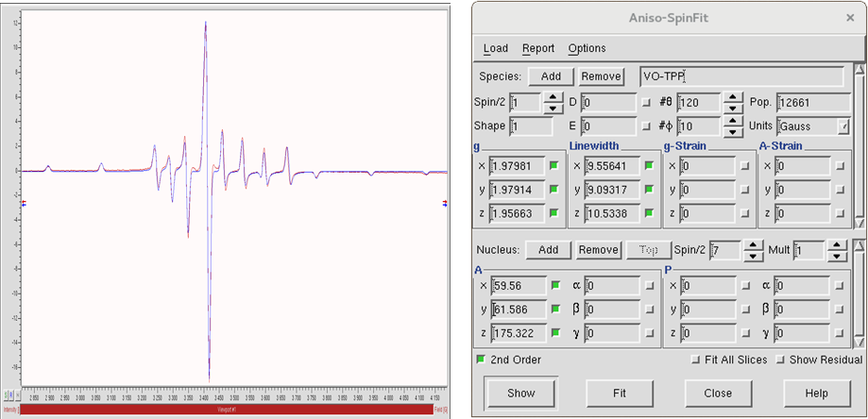Disable the 2nd Order option
868x419 pixels.
click(481, 360)
